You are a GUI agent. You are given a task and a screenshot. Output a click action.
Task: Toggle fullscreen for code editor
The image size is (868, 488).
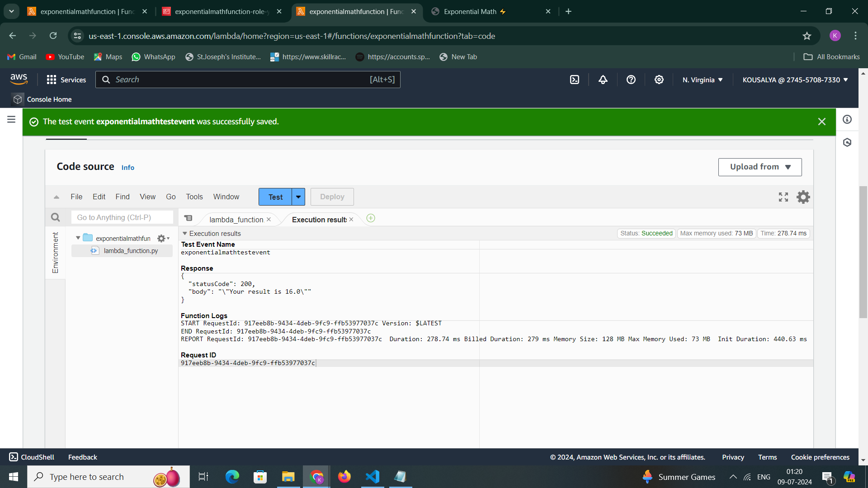783,197
